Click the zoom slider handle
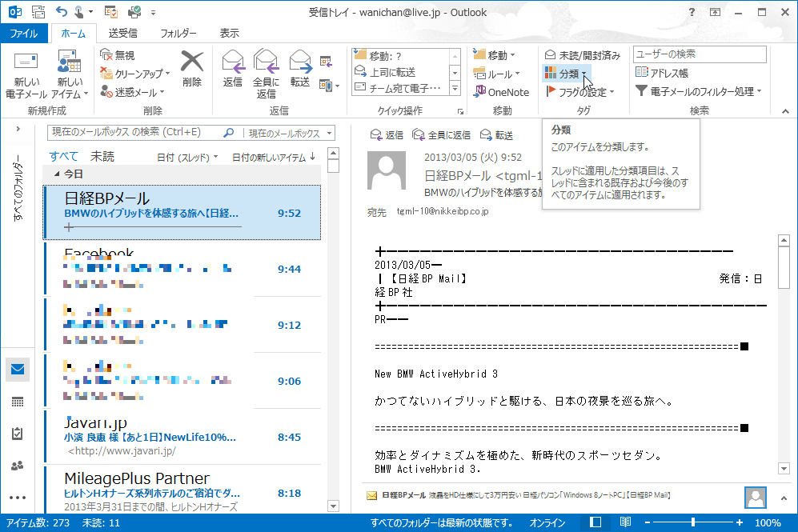The height and width of the screenshot is (532, 798). coord(693,522)
